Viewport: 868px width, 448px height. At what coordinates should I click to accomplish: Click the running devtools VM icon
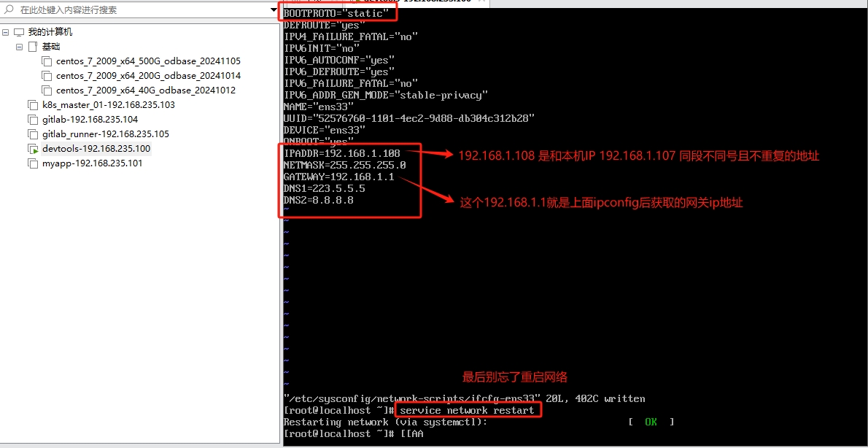coord(32,149)
